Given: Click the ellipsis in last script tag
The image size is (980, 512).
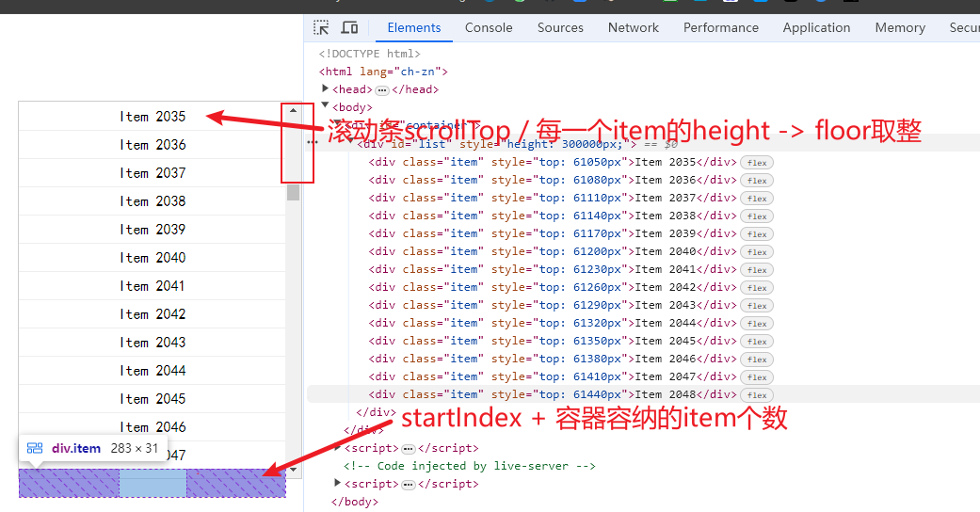Looking at the screenshot, I should [409, 485].
